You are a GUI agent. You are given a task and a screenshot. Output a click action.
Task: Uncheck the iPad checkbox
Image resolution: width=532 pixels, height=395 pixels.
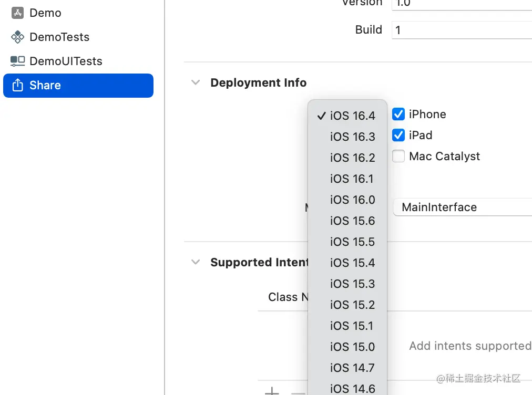tap(398, 135)
